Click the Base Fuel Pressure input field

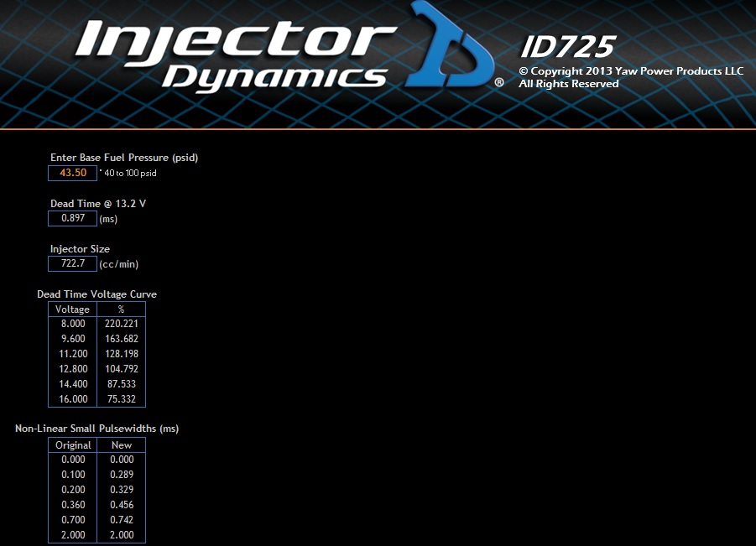pyautogui.click(x=72, y=173)
